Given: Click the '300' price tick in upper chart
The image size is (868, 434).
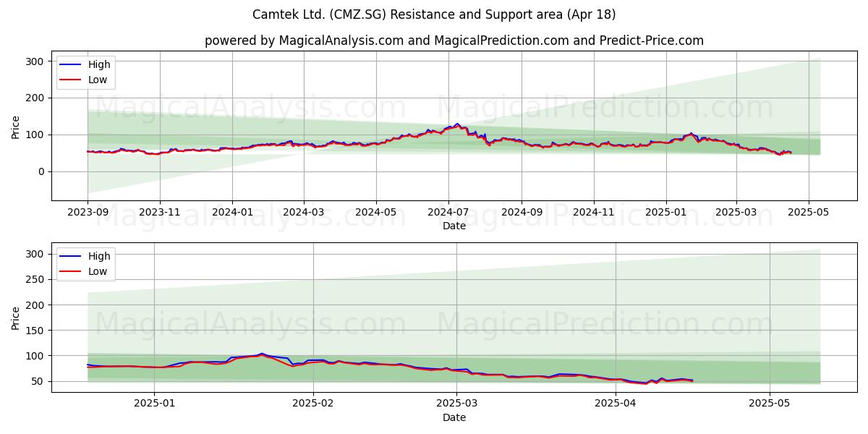Looking at the screenshot, I should pos(36,61).
